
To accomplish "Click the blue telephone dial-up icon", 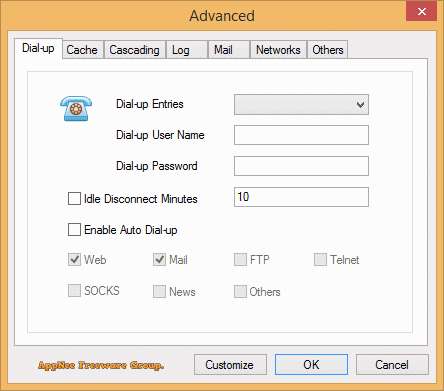I will (x=76, y=108).
